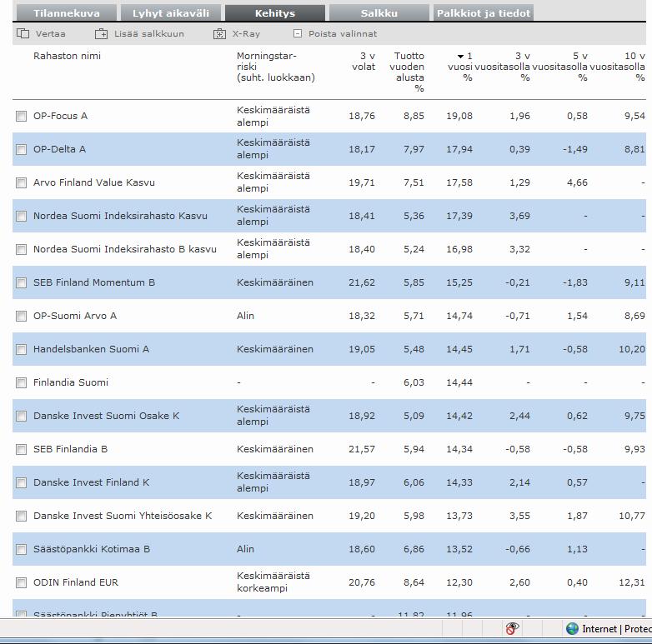652x644 pixels.
Task: Tick the checkbox for OP-Focus A
Action: (x=21, y=116)
